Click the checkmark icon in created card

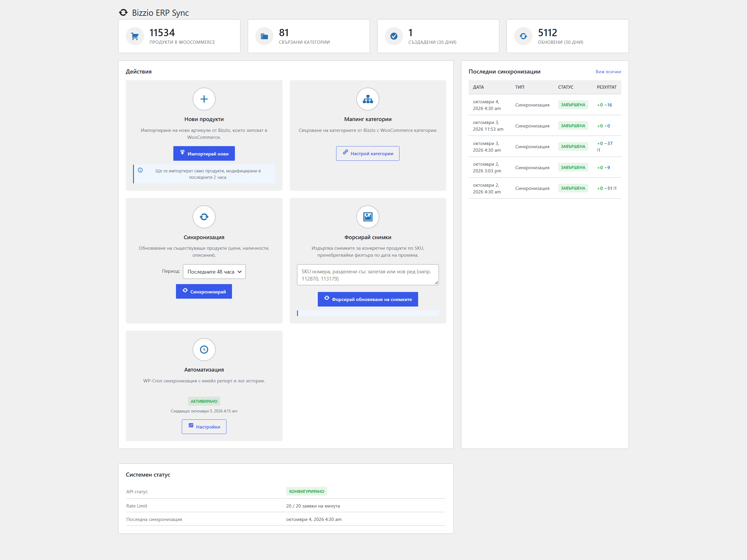(394, 36)
